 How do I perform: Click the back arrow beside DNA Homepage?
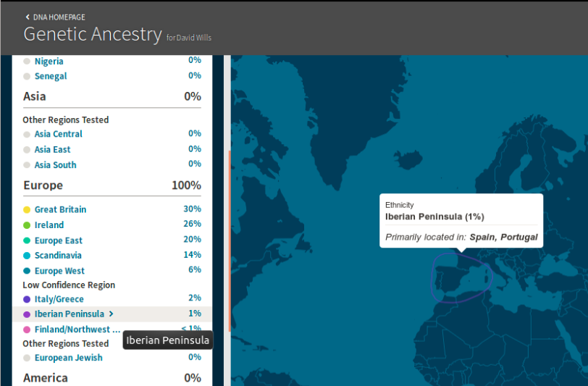pyautogui.click(x=28, y=16)
